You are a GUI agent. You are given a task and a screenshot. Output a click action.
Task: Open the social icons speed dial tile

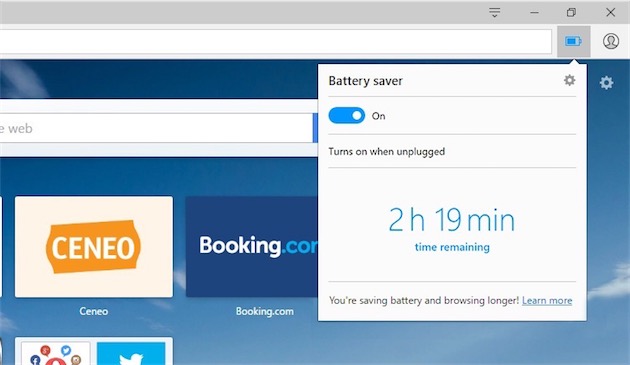[x=55, y=354]
